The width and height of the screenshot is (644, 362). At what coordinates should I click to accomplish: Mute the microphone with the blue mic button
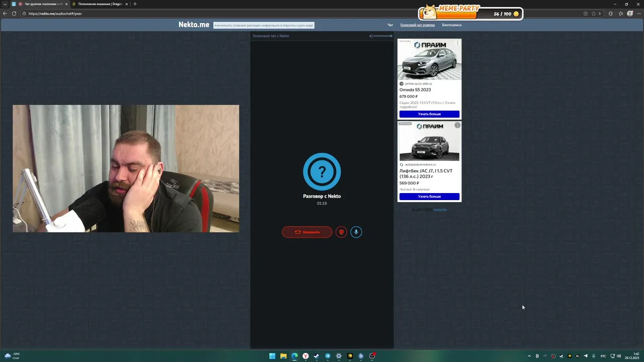(x=356, y=232)
